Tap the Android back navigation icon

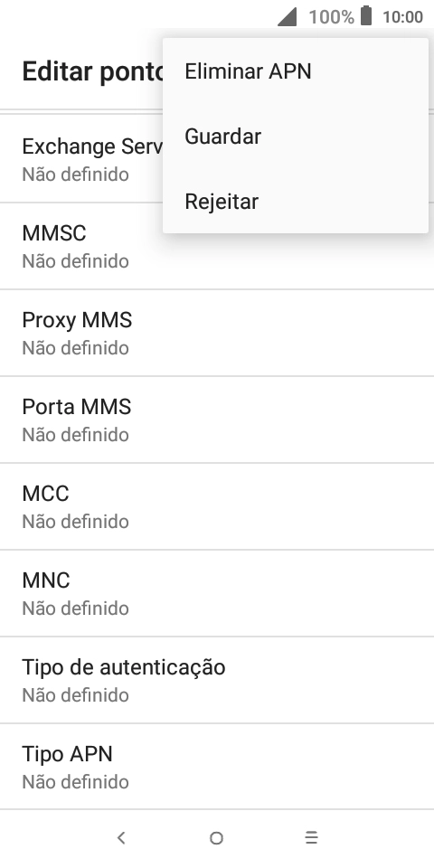pyautogui.click(x=121, y=838)
